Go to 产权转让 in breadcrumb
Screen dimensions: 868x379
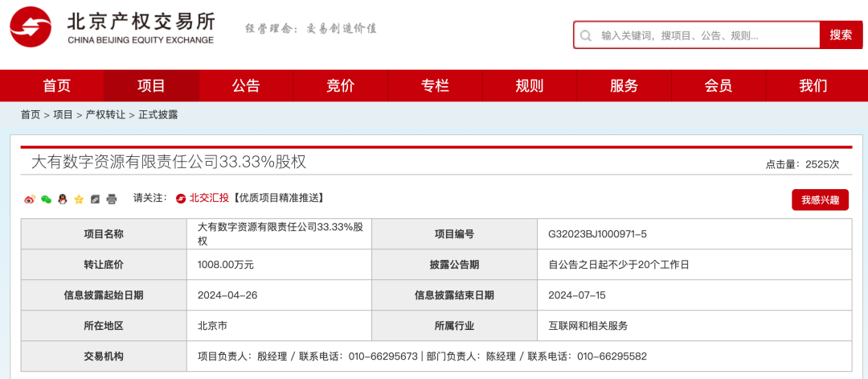pyautogui.click(x=105, y=115)
